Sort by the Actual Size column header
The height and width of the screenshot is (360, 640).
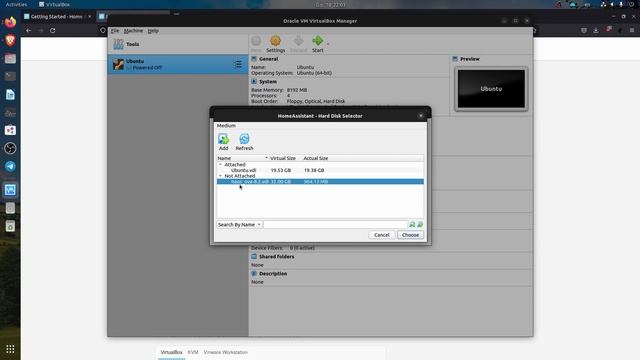tap(316, 158)
